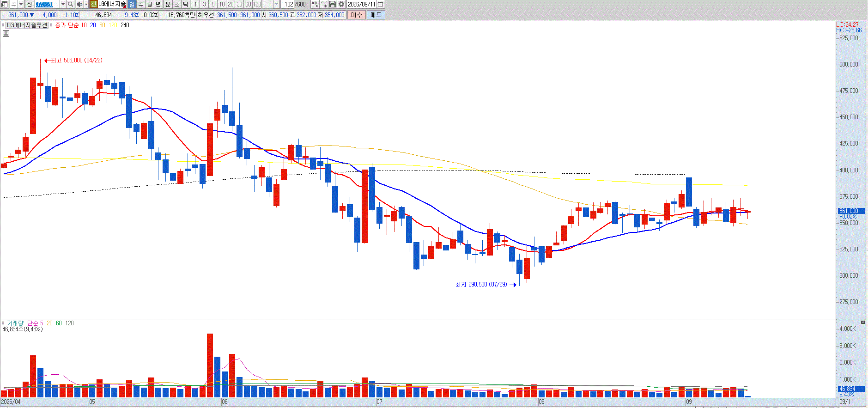The width and height of the screenshot is (868, 408).
Task: Click the 최고 506,000 (04/22) annotation
Action: (73, 61)
